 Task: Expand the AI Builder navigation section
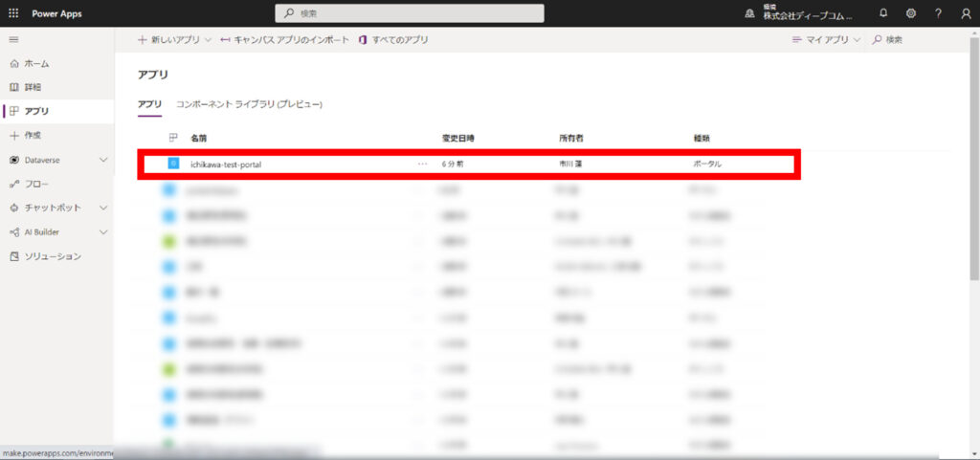click(x=102, y=231)
